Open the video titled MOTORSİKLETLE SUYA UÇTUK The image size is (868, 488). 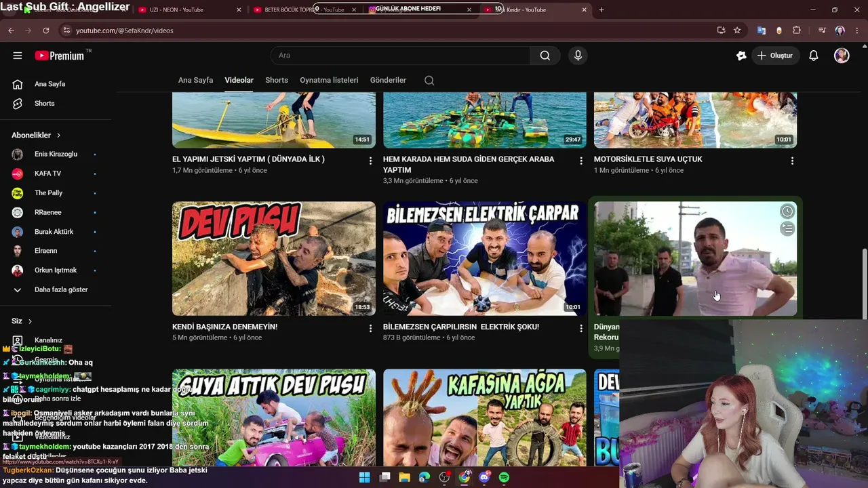pos(648,159)
